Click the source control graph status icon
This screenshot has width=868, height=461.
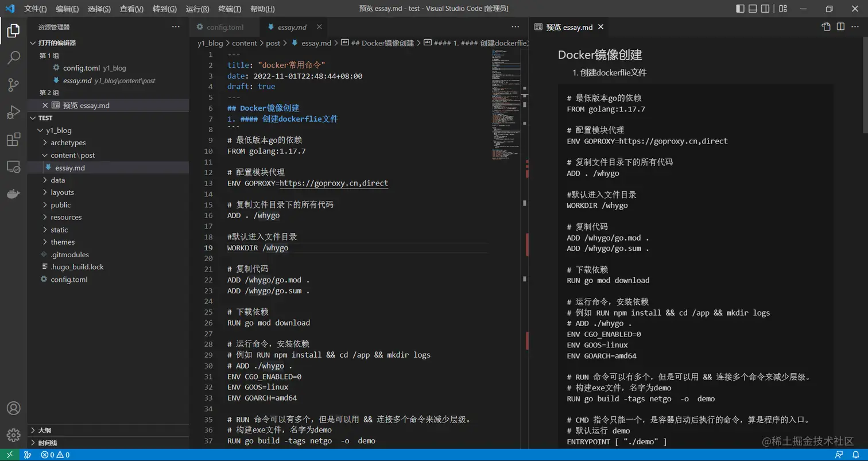[28, 455]
